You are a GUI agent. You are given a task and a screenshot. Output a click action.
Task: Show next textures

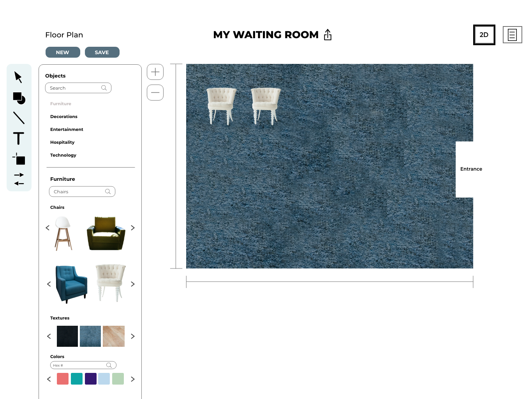coord(133,336)
